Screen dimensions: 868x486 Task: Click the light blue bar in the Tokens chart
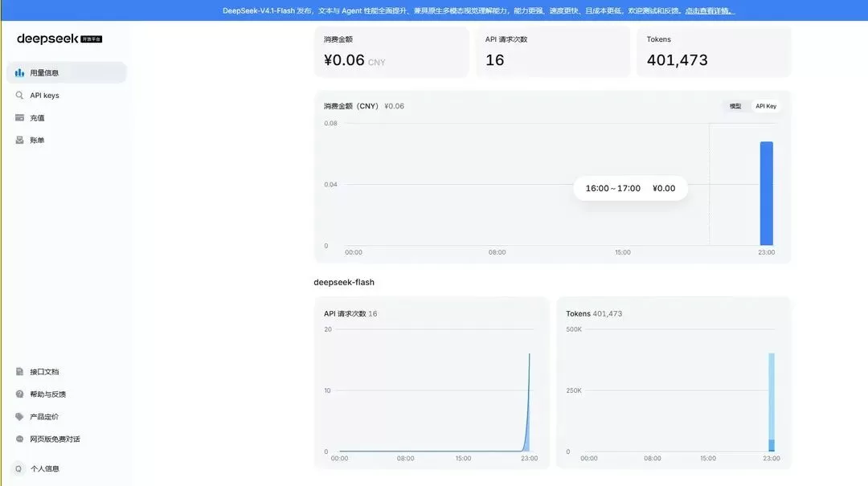(x=771, y=396)
